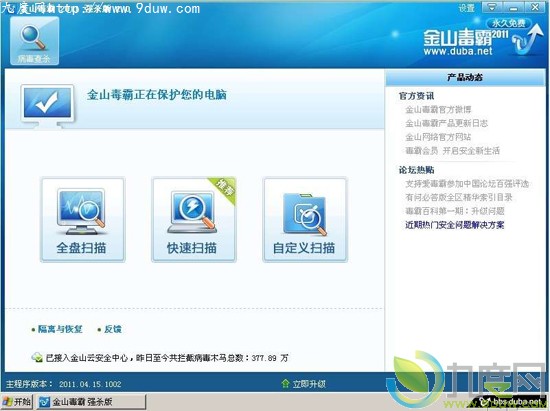
Task: Open the virus scan tab icon
Action: (34, 40)
